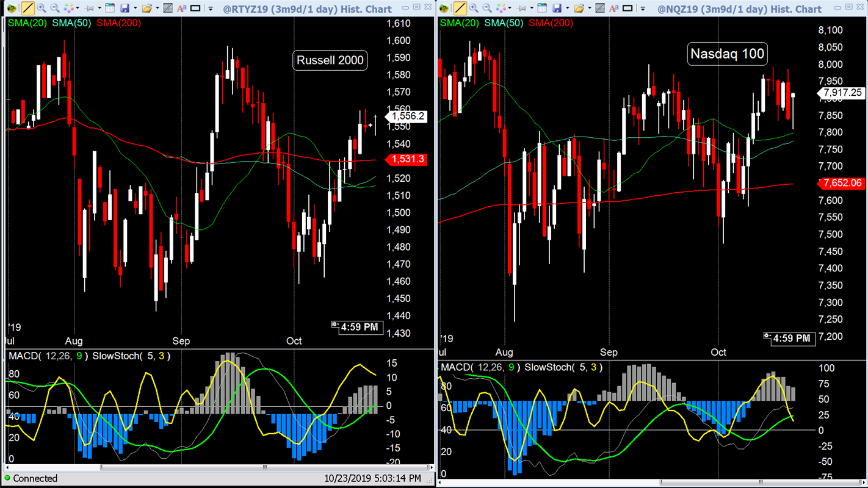Click the green application icon in NQZ19 window
This screenshot has height=488, width=868.
[x=444, y=9]
